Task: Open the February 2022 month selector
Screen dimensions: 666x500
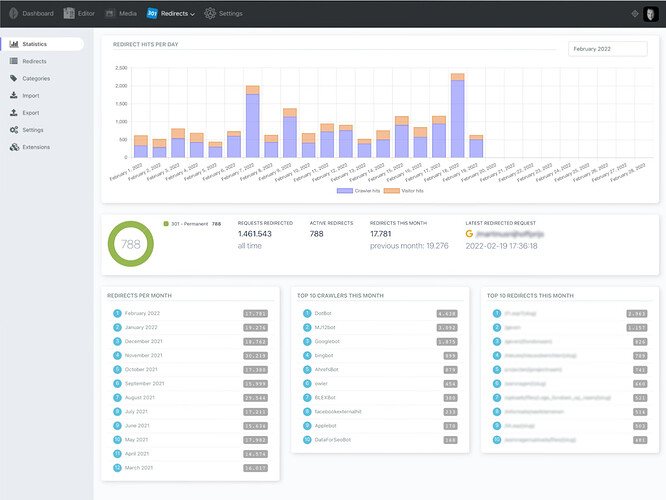Action: [607, 49]
